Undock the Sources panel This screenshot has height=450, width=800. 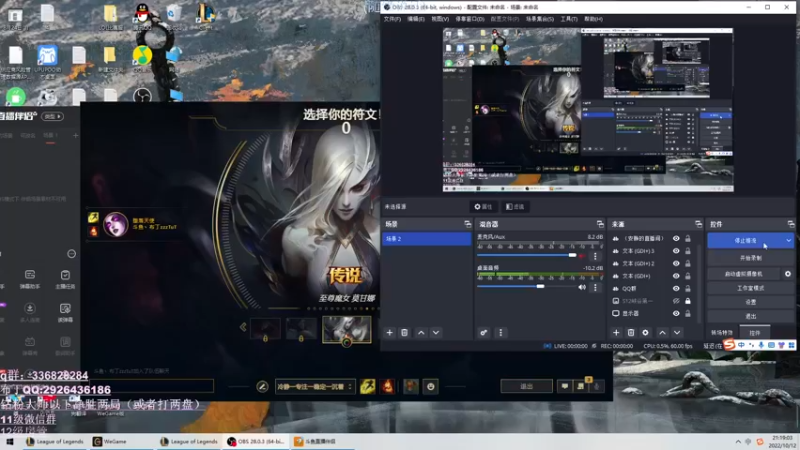point(698,224)
